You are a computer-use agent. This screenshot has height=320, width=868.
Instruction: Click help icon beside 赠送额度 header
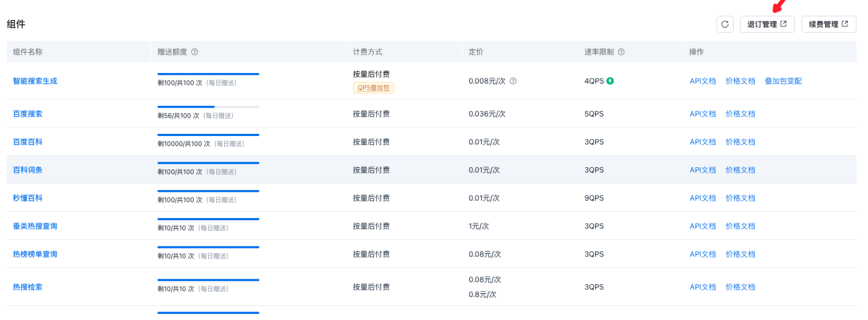coord(195,52)
